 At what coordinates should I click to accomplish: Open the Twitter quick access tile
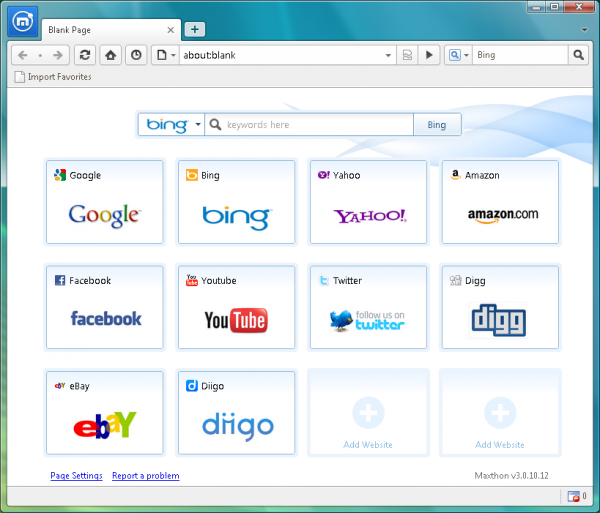(x=368, y=307)
